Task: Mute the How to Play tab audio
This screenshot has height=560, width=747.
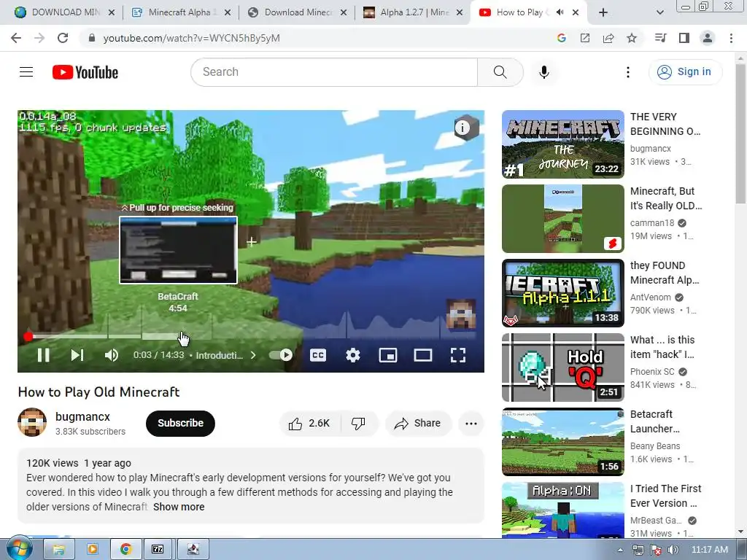Action: [x=560, y=12]
